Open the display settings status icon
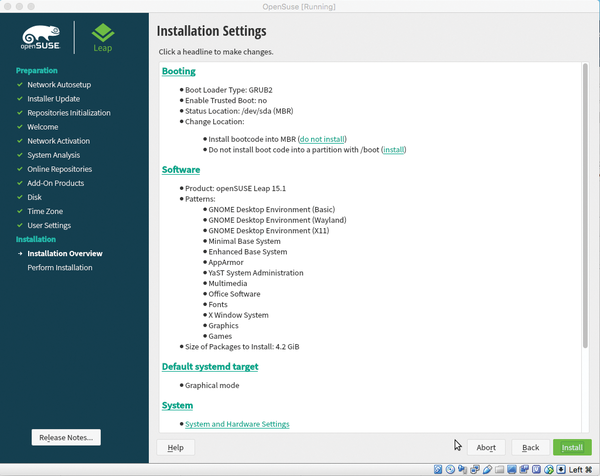 (512, 469)
